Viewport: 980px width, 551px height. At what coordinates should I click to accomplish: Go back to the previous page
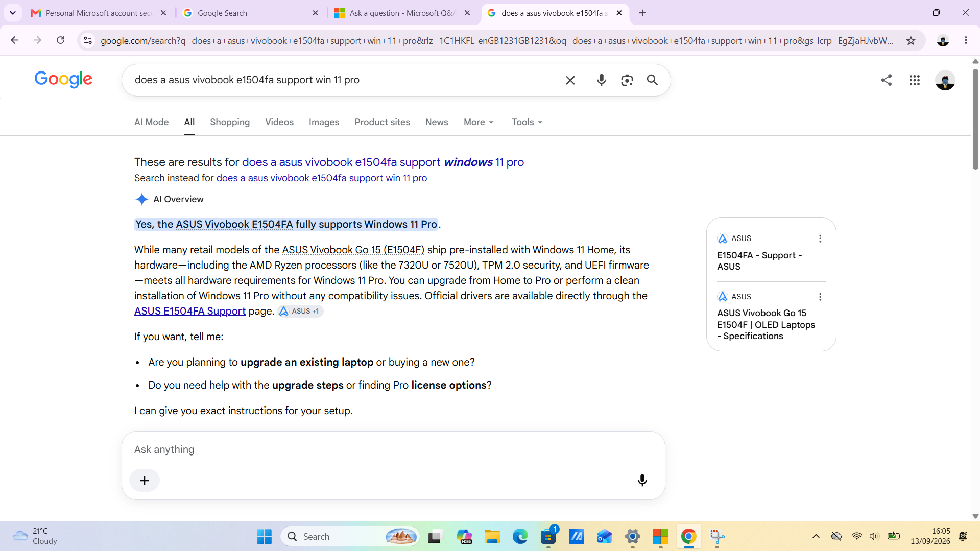click(x=14, y=40)
